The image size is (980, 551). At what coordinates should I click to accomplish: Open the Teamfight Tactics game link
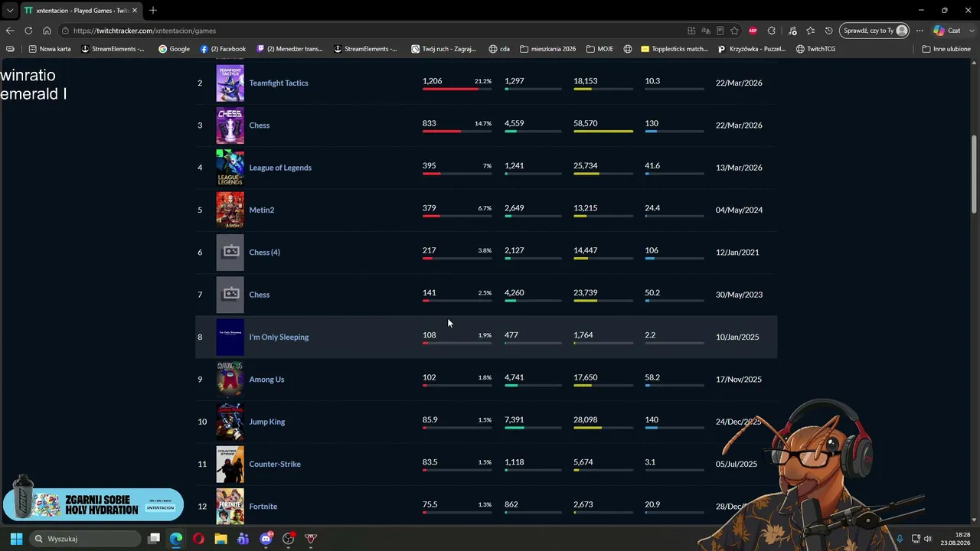coord(279,83)
